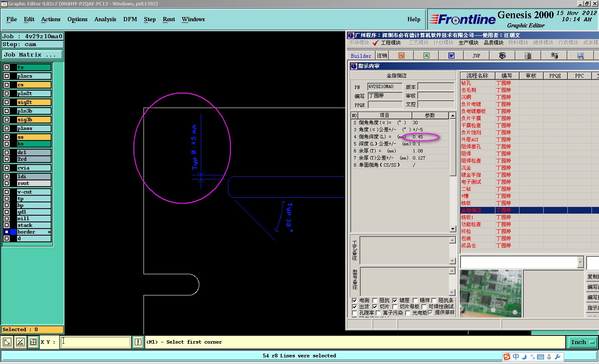Click the Word export icon in toolbar
This screenshot has height=364, width=599.
click(x=451, y=56)
